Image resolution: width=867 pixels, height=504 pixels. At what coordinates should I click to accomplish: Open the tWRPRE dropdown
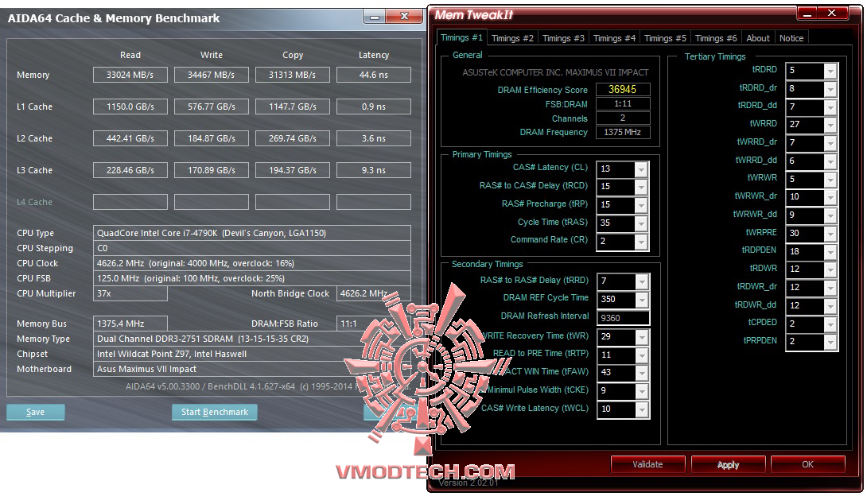pyautogui.click(x=830, y=234)
